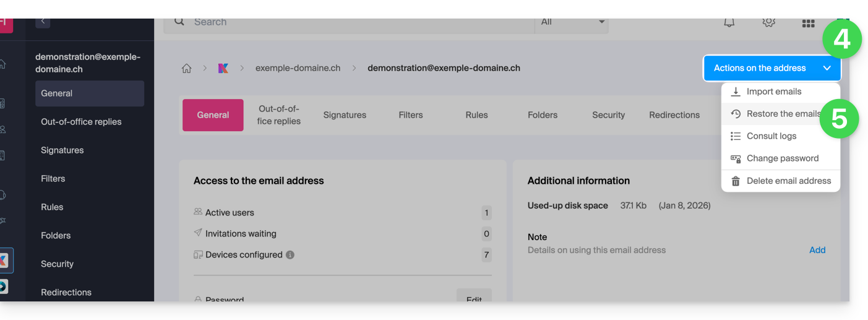Click the home breadcrumb icon
This screenshot has height=320, width=868.
(x=186, y=68)
